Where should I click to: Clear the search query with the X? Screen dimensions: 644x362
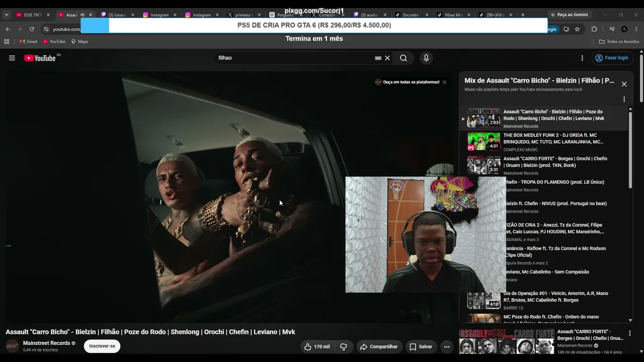387,58
